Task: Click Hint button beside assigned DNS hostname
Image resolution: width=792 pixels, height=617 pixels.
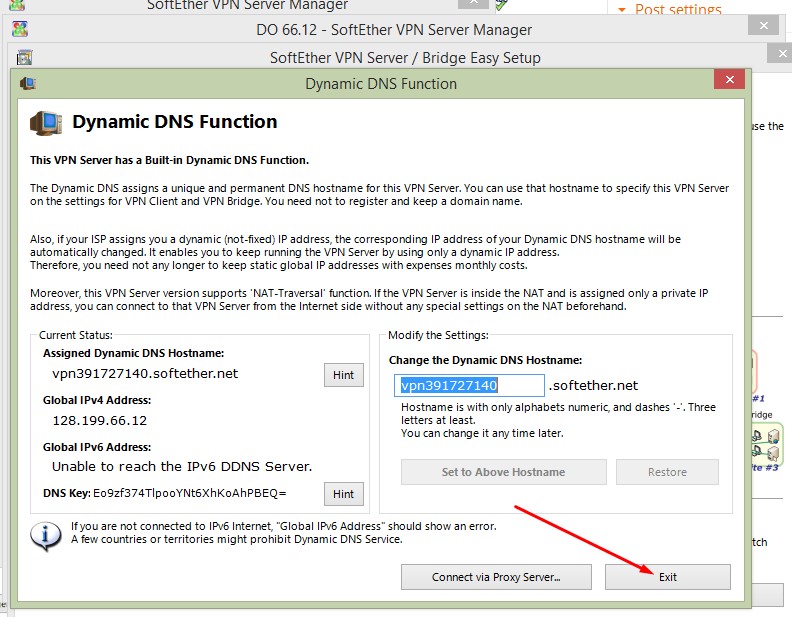Action: 343,375
